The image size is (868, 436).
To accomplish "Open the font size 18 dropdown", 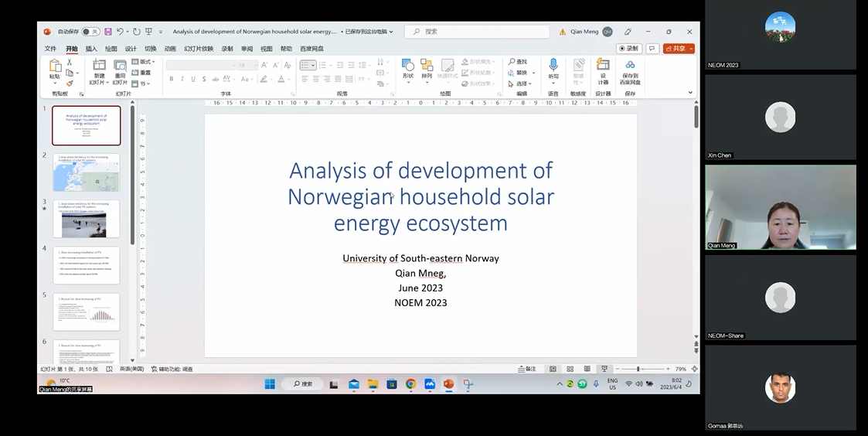I will click(247, 65).
